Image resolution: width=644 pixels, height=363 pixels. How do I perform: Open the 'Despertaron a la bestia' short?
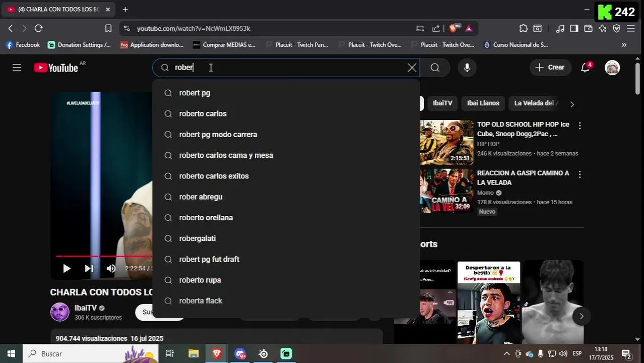tap(489, 301)
